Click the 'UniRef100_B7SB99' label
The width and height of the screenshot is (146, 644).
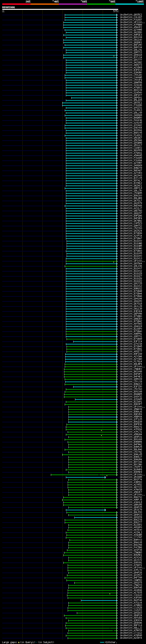(131, 233)
